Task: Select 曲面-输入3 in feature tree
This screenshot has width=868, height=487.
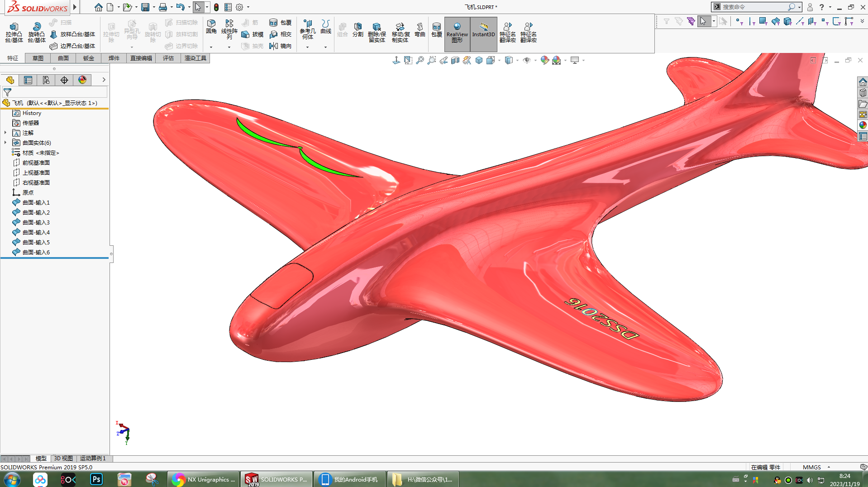Action: [36, 222]
